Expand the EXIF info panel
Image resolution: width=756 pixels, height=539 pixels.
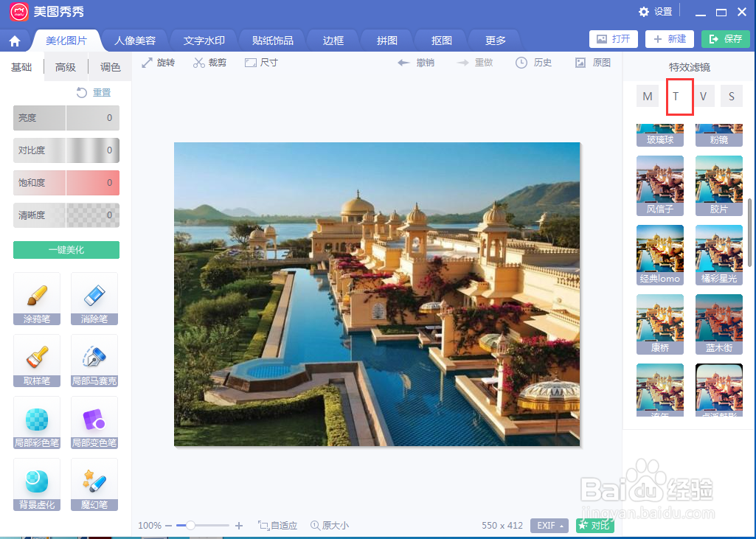click(549, 525)
